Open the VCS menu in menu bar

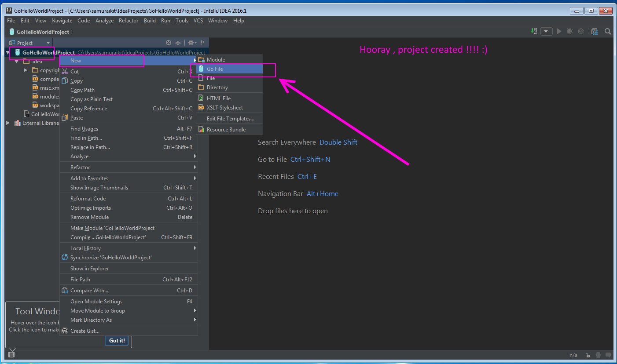tap(198, 21)
